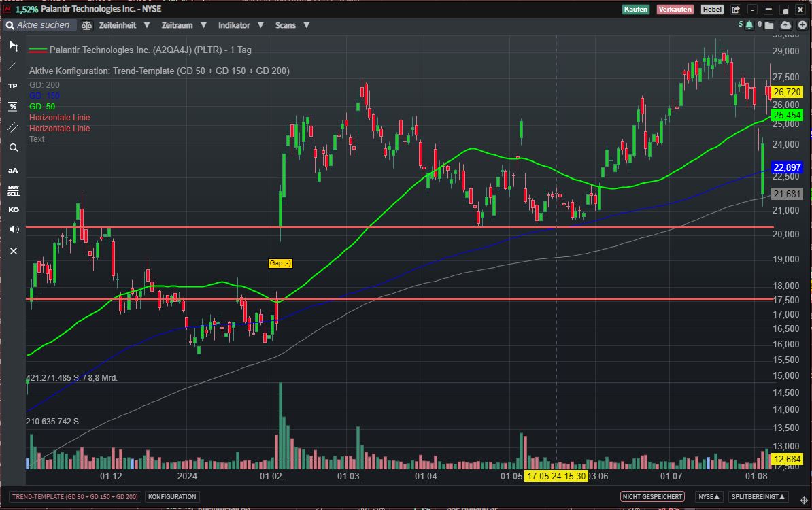This screenshot has width=812, height=510.
Task: Select the first Horizontale Linie legend entry
Action: coord(60,118)
